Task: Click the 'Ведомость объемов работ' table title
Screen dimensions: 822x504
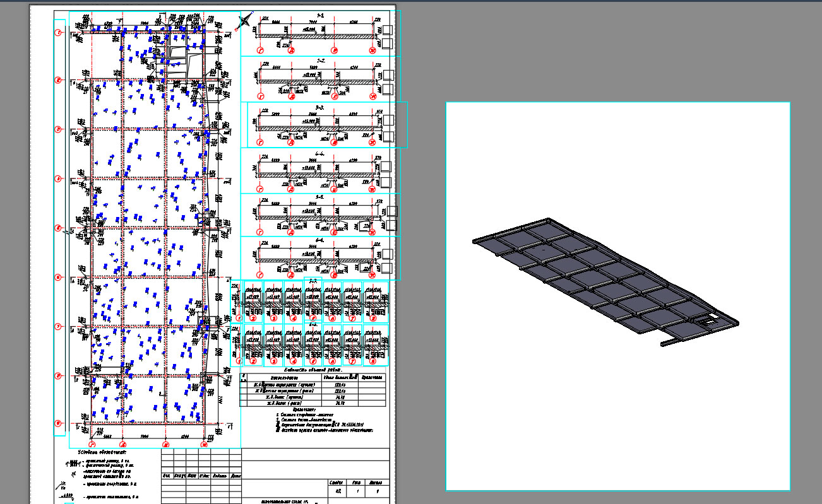Action: [313, 370]
